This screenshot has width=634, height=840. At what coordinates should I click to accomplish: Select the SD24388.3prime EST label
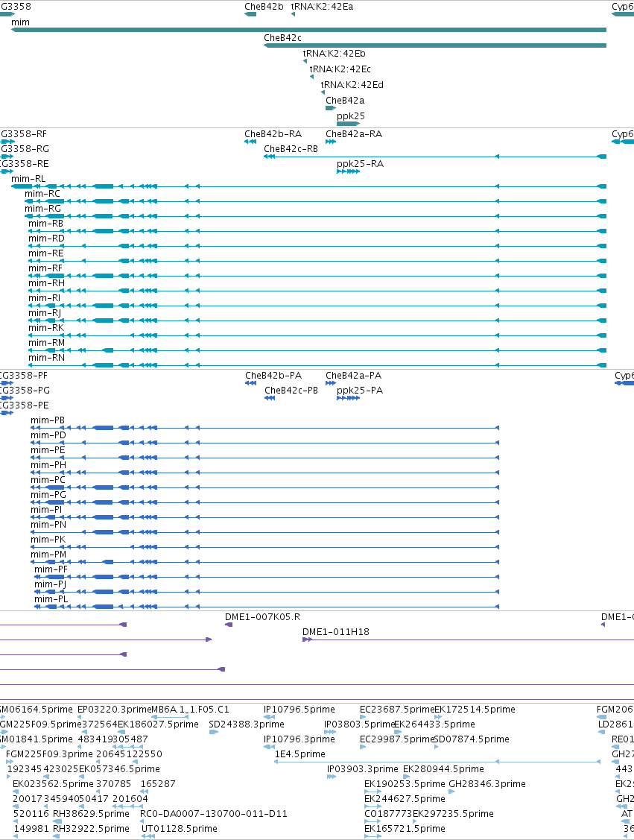pos(247,724)
